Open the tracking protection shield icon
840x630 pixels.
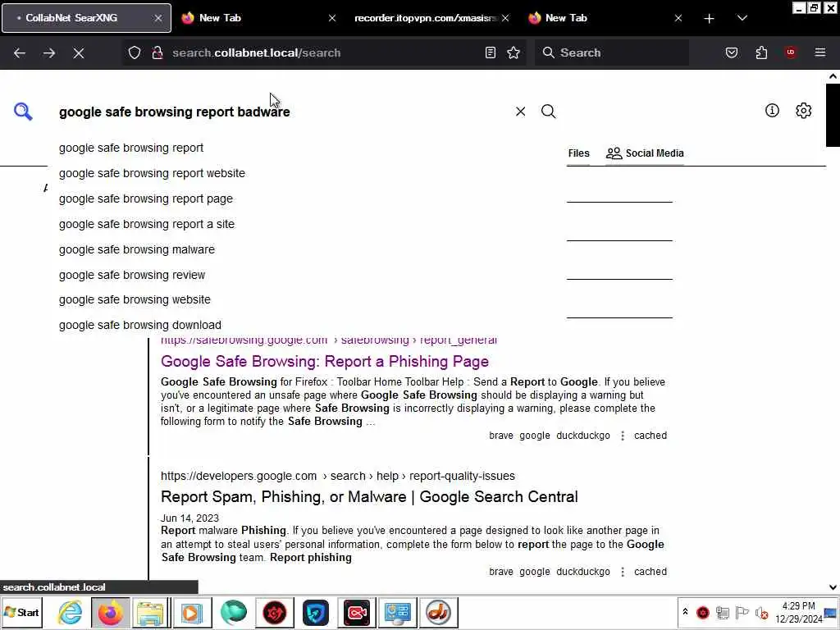[135, 52]
